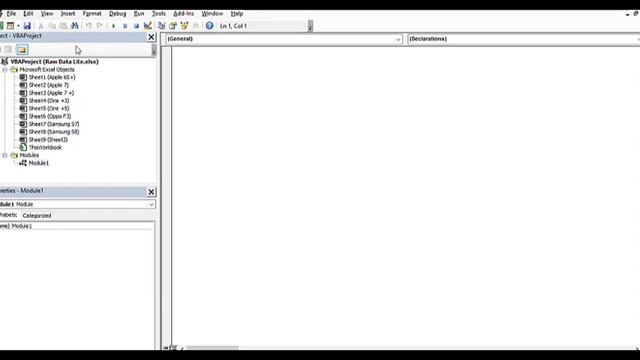The width and height of the screenshot is (640, 360).
Task: Click the Full Module View button
Action: tap(173, 348)
